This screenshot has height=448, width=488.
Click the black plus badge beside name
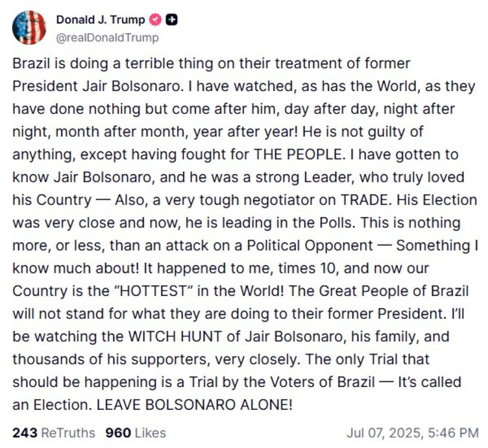point(172,20)
